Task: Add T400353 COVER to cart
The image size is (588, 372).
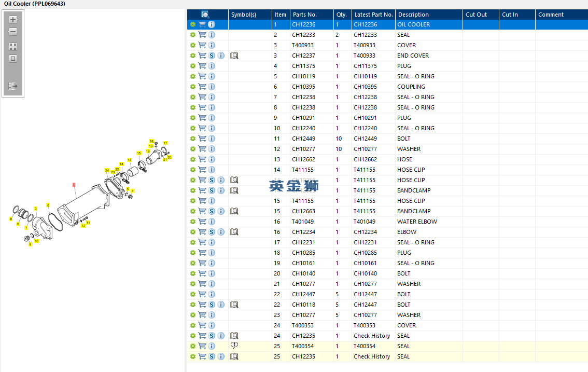Action: point(202,325)
